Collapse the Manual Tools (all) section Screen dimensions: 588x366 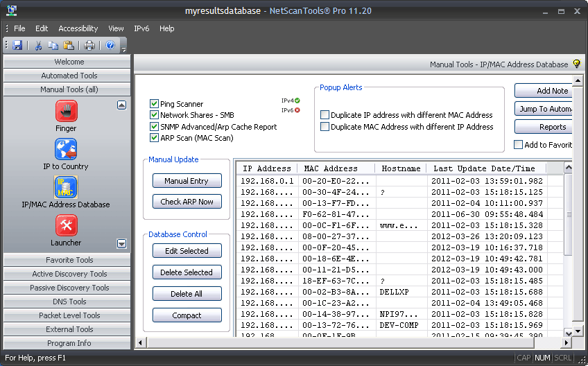pos(67,89)
